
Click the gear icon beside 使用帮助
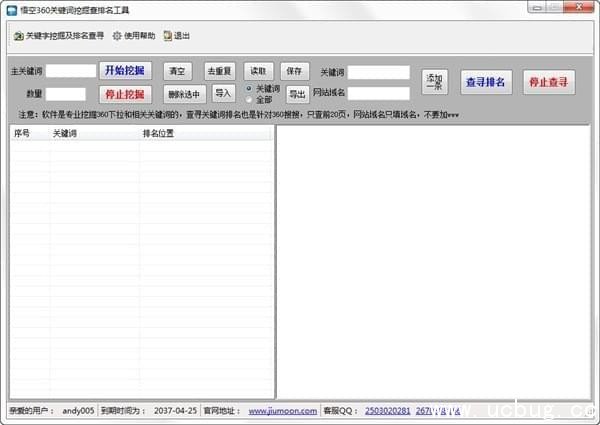tap(117, 36)
